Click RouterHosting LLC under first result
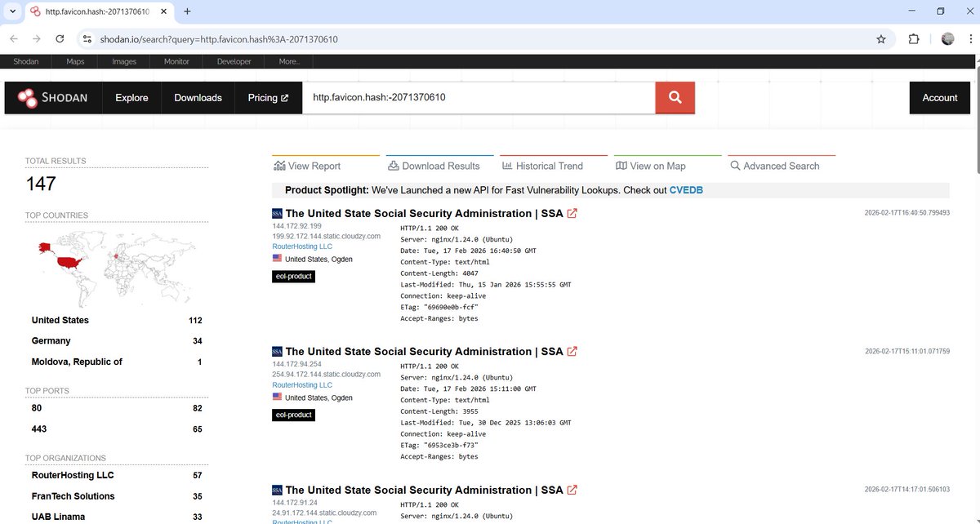The width and height of the screenshot is (980, 524). [302, 246]
